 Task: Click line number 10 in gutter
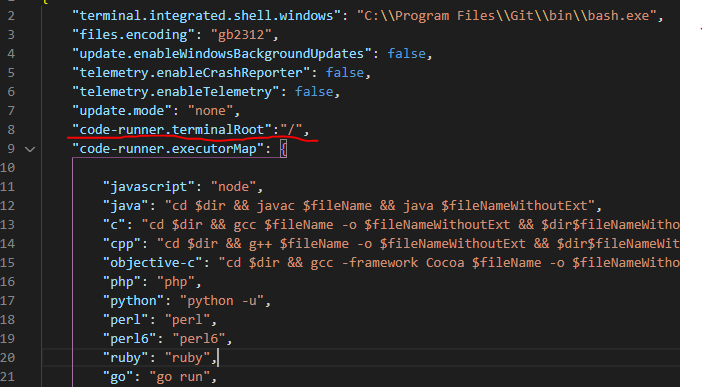[7, 168]
